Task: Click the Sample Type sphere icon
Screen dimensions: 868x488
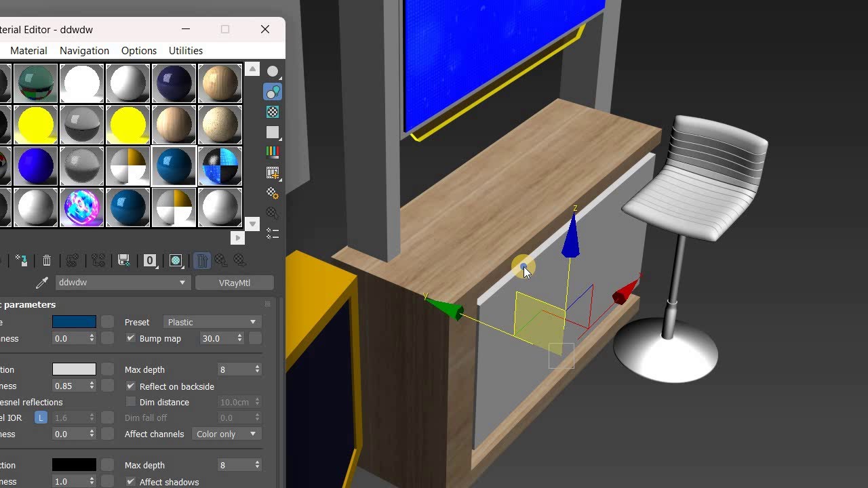Action: tap(273, 71)
